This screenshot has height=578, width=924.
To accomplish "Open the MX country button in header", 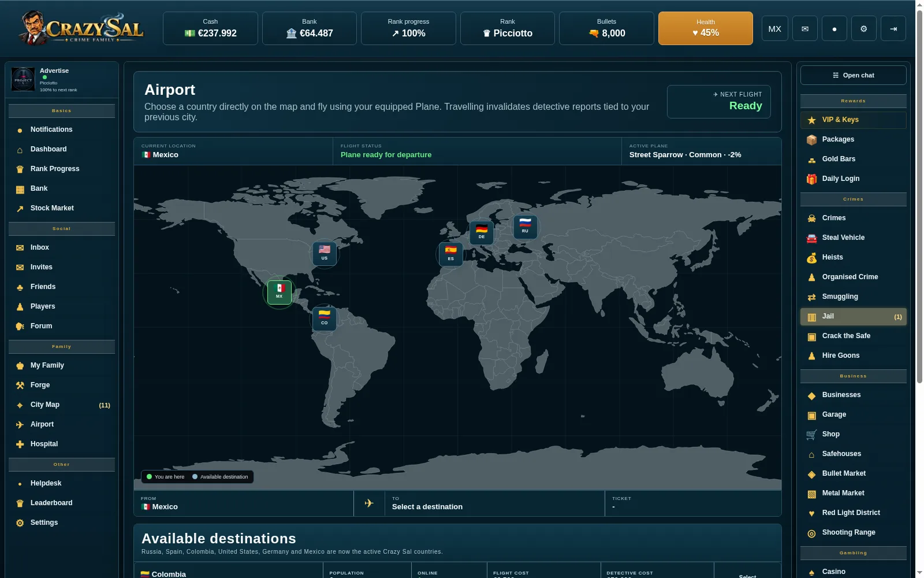I will 775,28.
